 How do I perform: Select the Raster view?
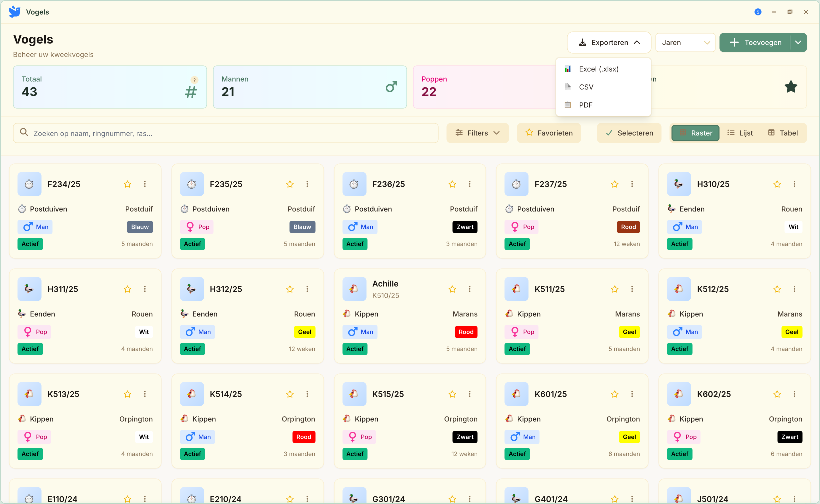click(695, 133)
